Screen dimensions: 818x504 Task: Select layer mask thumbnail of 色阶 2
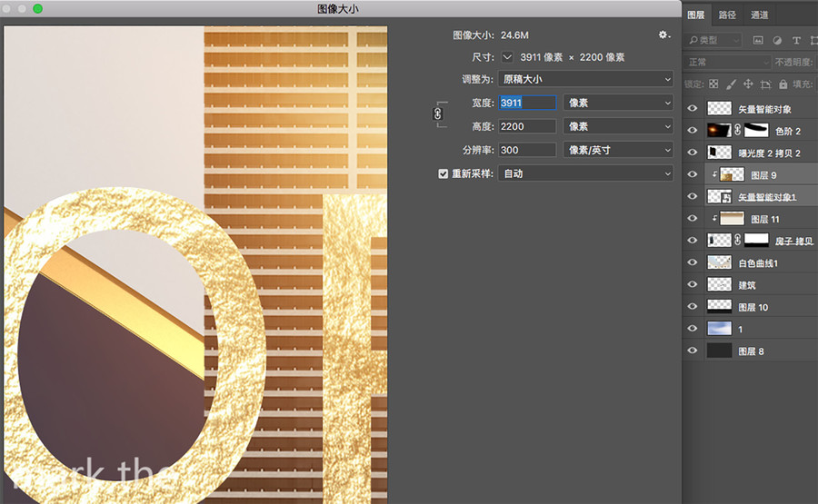pyautogui.click(x=756, y=130)
